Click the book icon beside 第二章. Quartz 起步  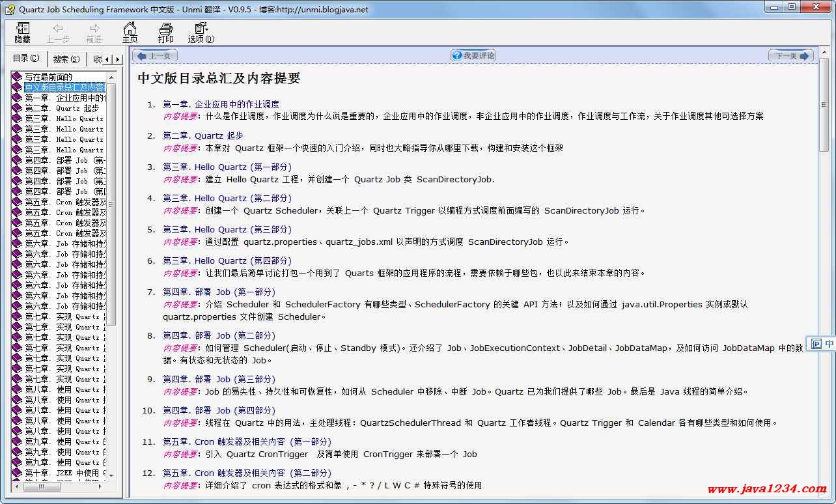click(17, 108)
